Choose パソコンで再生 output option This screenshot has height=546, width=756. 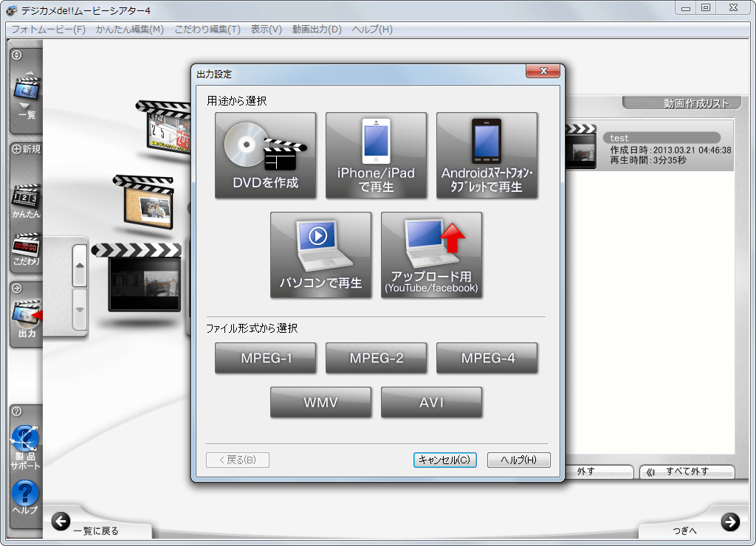tap(320, 255)
